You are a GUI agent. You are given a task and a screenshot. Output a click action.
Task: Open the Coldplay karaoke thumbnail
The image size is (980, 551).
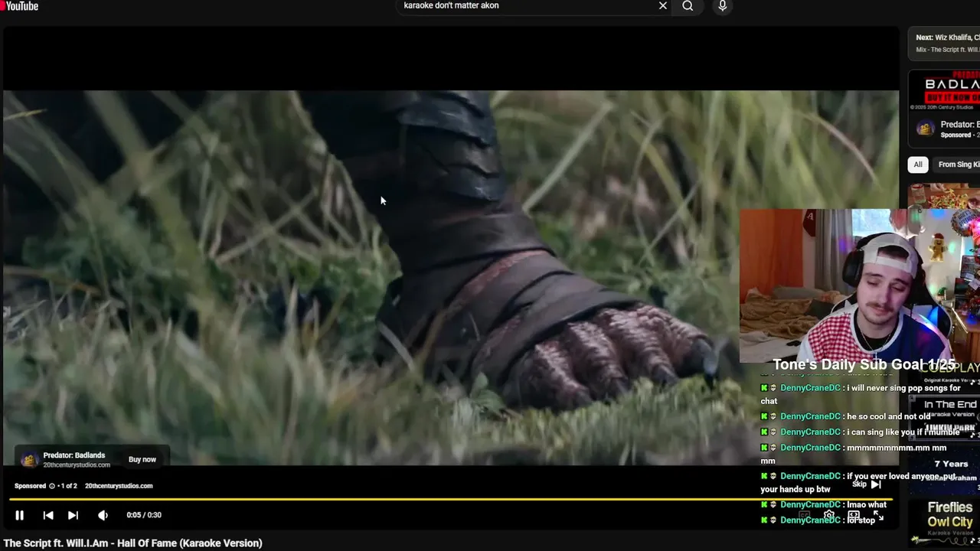[x=946, y=373]
